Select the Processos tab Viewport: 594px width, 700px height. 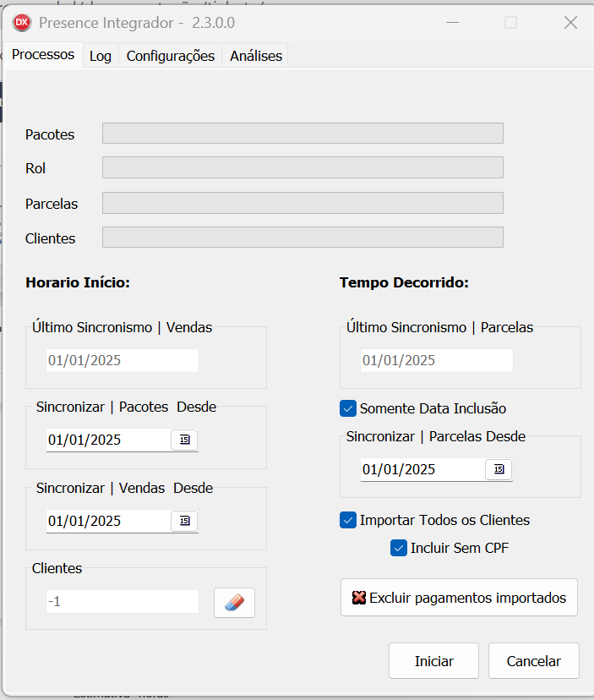[x=43, y=55]
